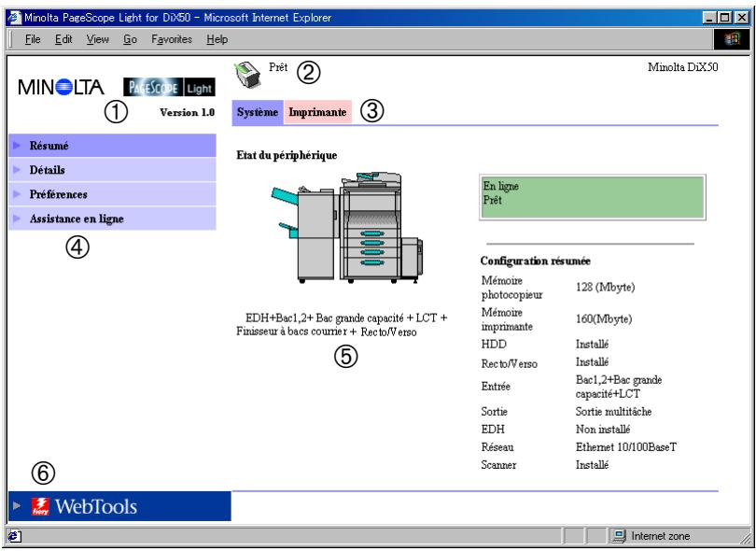This screenshot has height=551, width=756.
Task: Open the File menu
Action: click(33, 39)
